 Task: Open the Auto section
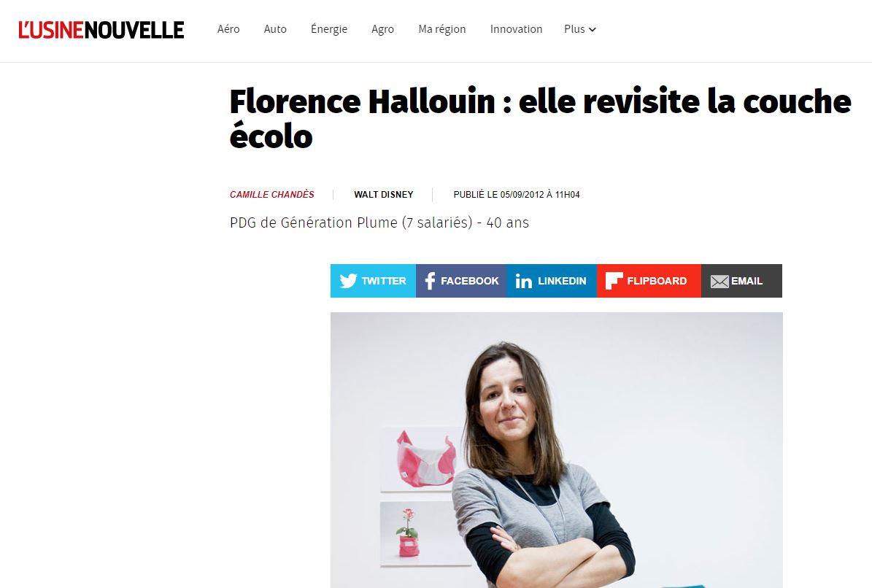click(x=275, y=29)
